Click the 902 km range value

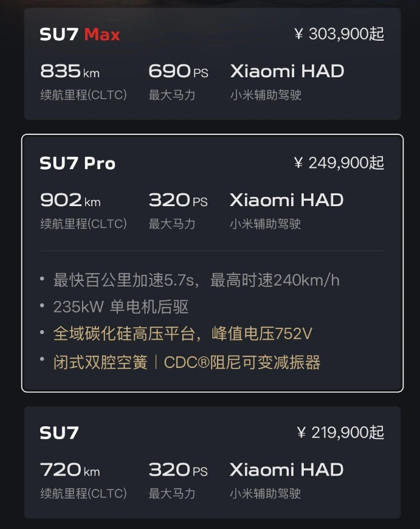click(70, 200)
